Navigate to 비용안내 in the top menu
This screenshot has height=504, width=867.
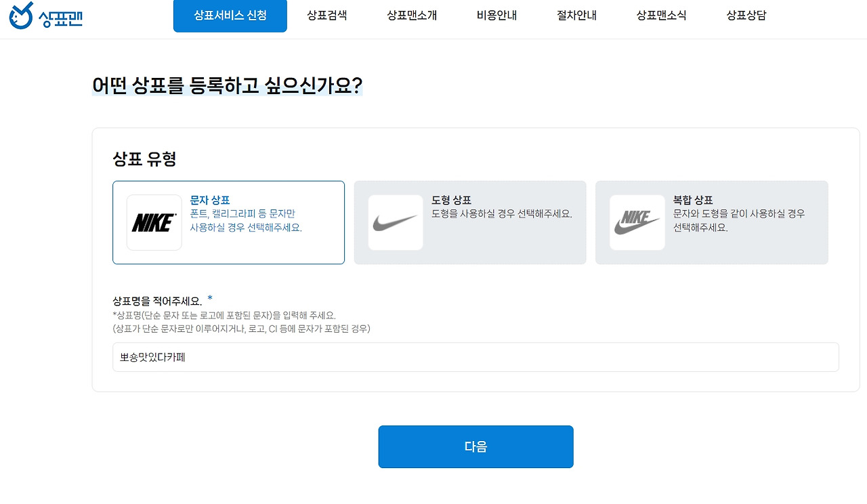pyautogui.click(x=496, y=16)
